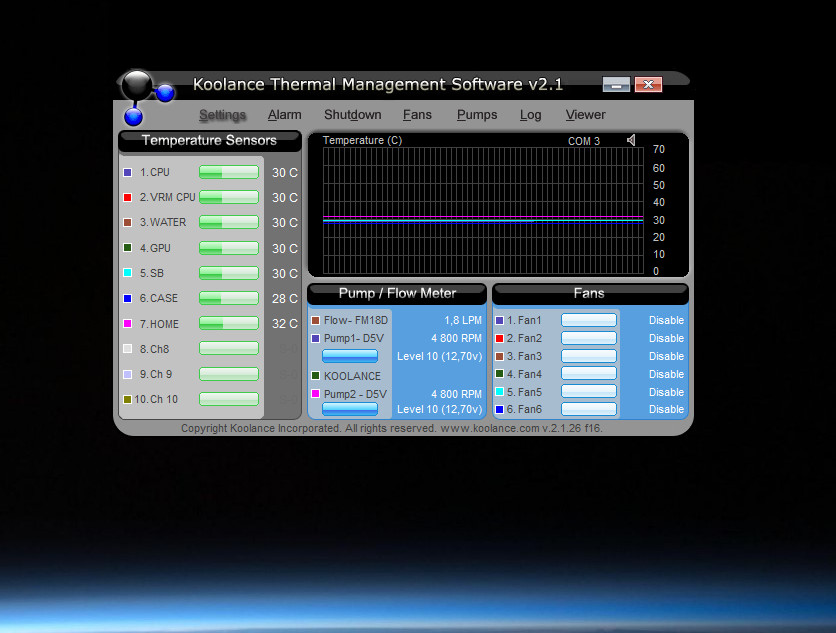Click the Fan4 speed bar
This screenshot has height=633, width=836.
(x=589, y=373)
